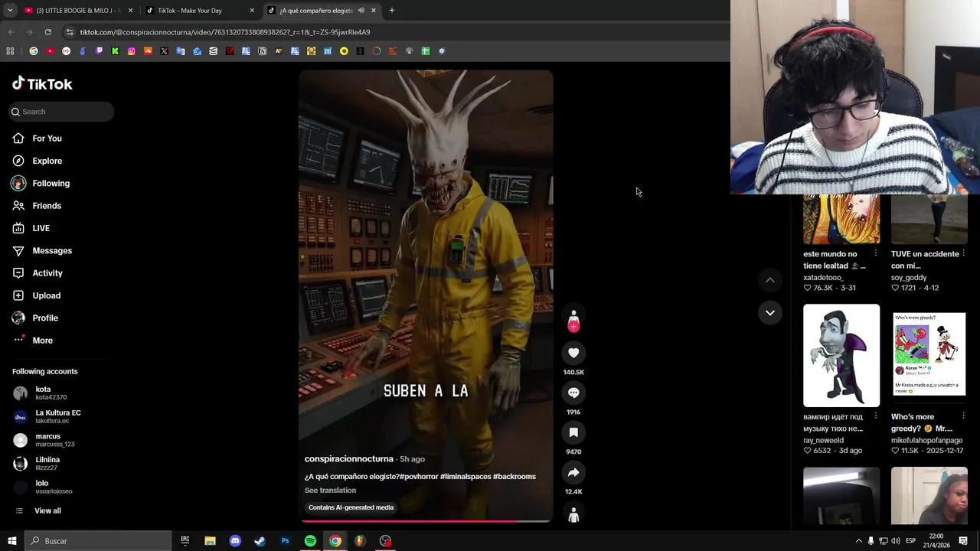Image resolution: width=980 pixels, height=551 pixels.
Task: Open the mikefulahopefanpage creator link
Action: (926, 441)
